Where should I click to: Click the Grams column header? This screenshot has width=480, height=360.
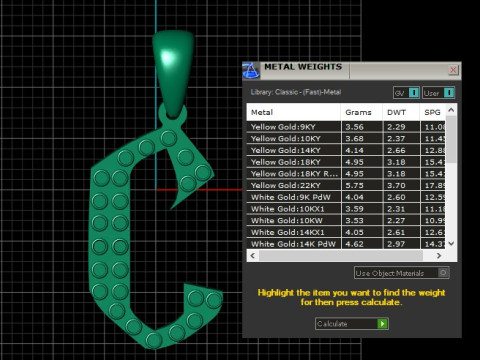click(362, 112)
